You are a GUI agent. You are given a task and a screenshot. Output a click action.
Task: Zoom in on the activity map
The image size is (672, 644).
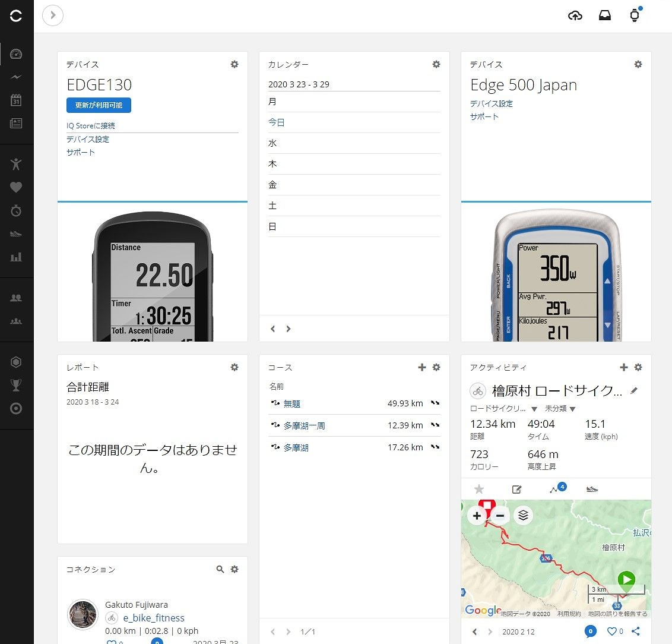point(477,515)
